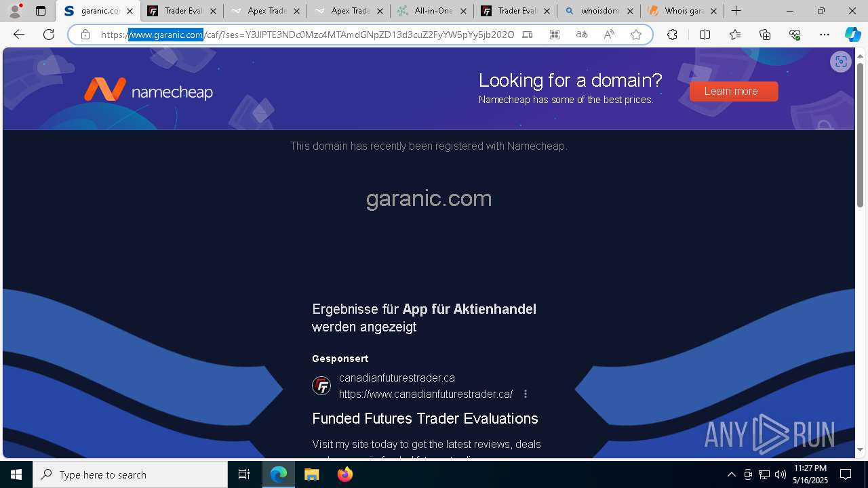Close the Whois garanic tab
Viewport: 868px width, 488px height.
pyautogui.click(x=713, y=11)
